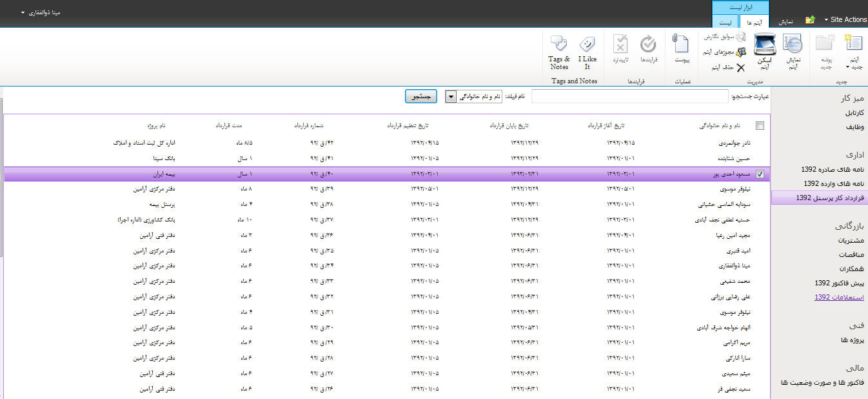Open the Tags & Notes icon

click(559, 43)
